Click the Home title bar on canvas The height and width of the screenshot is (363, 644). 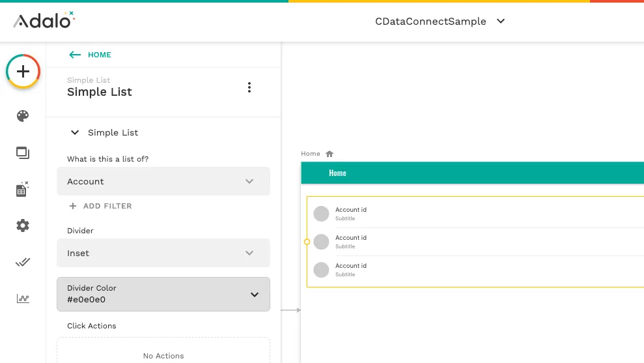click(x=472, y=173)
